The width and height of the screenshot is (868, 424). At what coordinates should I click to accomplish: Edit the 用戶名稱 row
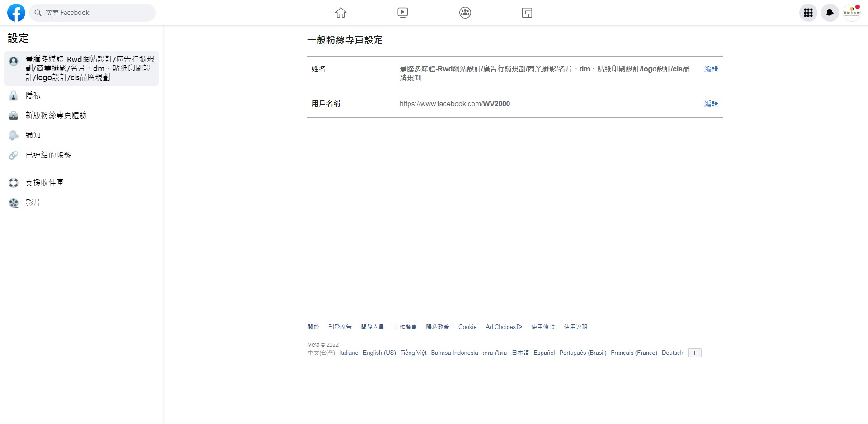pos(711,104)
